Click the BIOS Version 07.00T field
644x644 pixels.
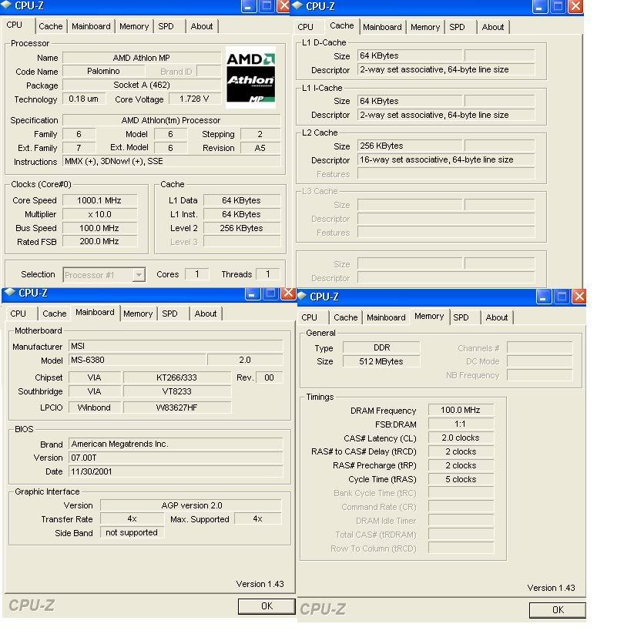[175, 458]
